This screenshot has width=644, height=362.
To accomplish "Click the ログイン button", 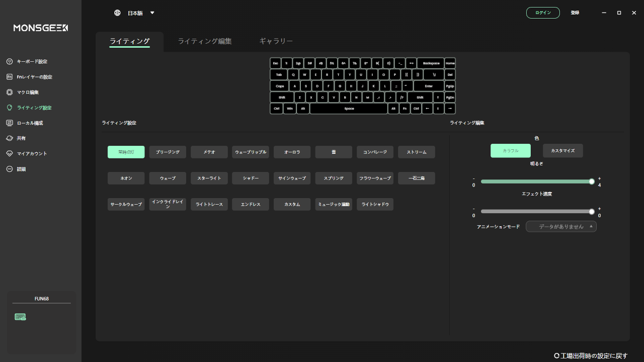I will (543, 13).
